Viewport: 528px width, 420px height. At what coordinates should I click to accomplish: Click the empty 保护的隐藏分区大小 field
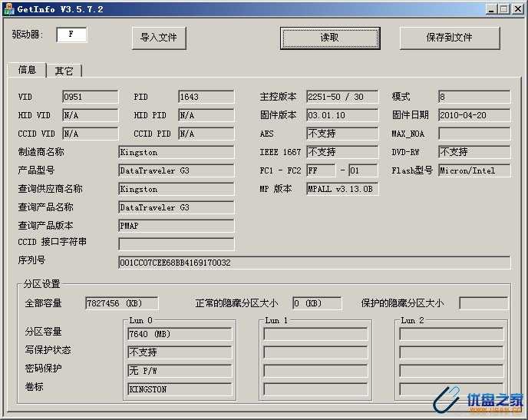point(483,303)
